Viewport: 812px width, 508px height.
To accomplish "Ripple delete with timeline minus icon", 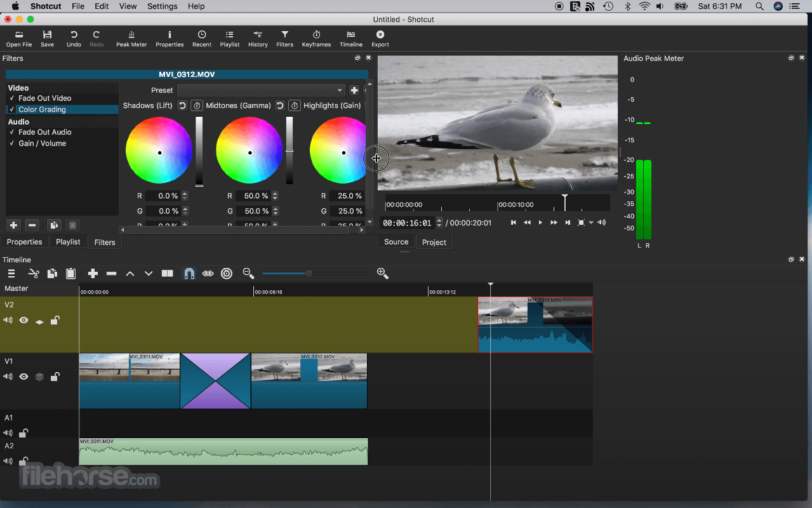I will [x=112, y=274].
